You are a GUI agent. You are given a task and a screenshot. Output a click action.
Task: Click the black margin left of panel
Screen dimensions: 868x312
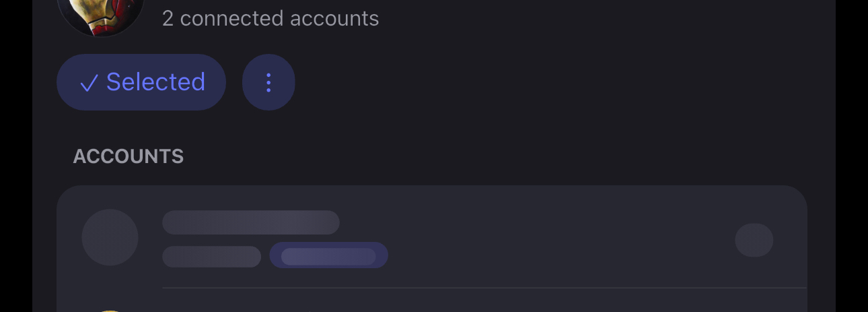click(x=15, y=155)
